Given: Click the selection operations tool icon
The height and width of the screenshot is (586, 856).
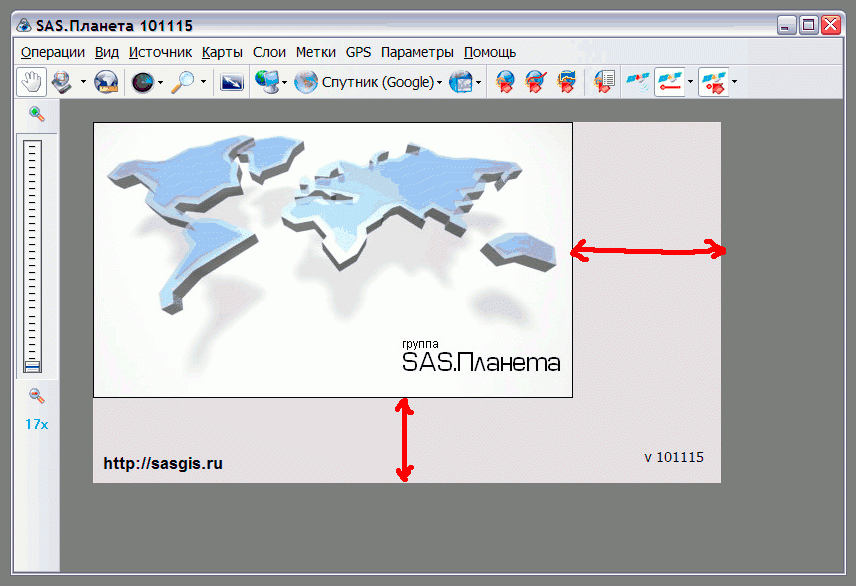Looking at the screenshot, I should click(x=62, y=82).
